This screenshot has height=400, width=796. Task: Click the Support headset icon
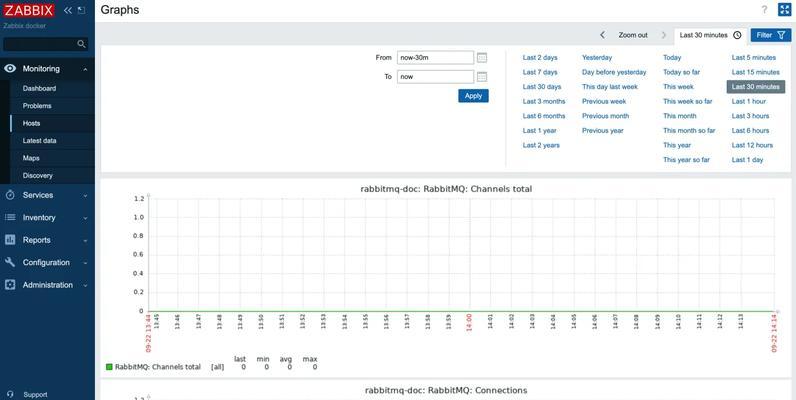tap(11, 394)
